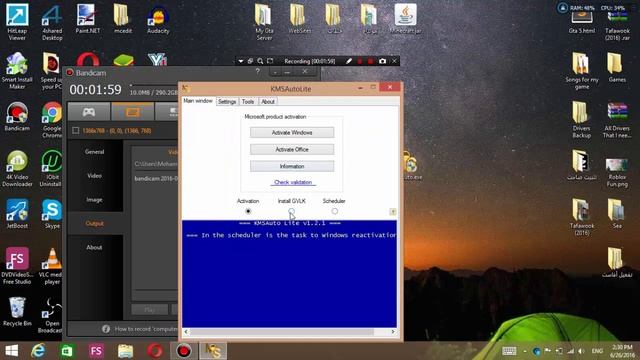Click the Activate Office button
Screen dimensions: 640x360
[292, 149]
